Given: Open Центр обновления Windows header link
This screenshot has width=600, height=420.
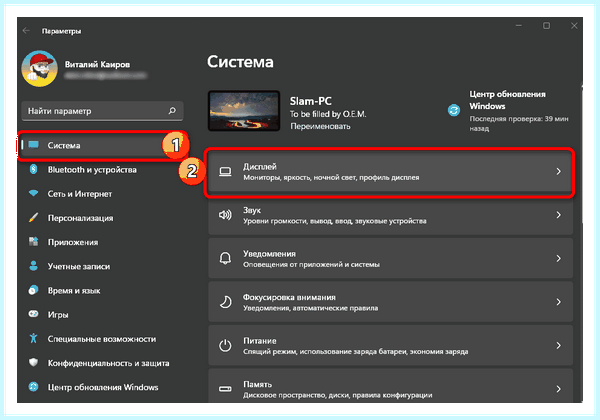Looking at the screenshot, I should click(x=507, y=100).
